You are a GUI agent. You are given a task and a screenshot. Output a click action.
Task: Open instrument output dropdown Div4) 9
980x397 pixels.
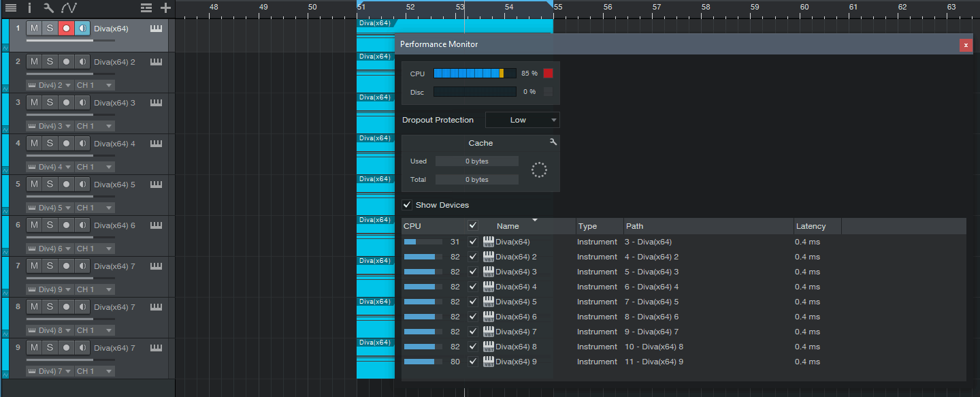[x=50, y=289]
